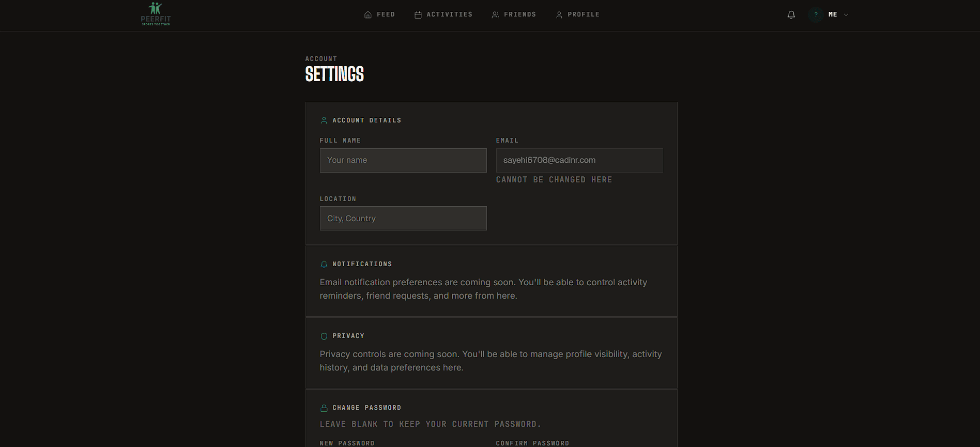Focus the Location City, Country field
The width and height of the screenshot is (980, 447).
[403, 218]
